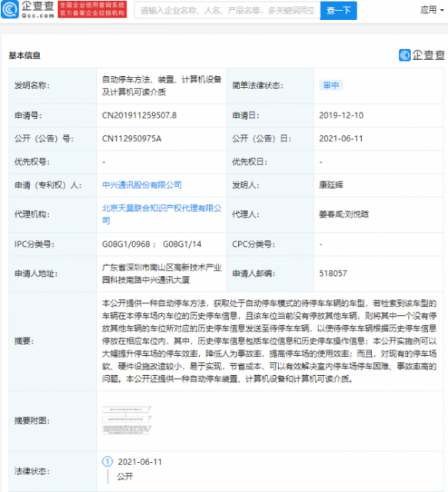448x492 pixels.
Task: Click the 发明名称 label cell
Action: [53, 85]
